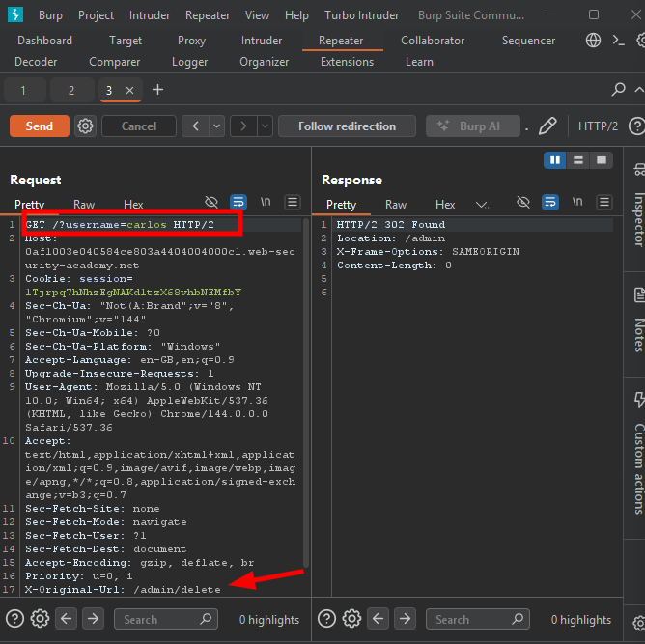This screenshot has height=644, width=645.
Task: Open history back dropdown arrow
Action: click(217, 126)
